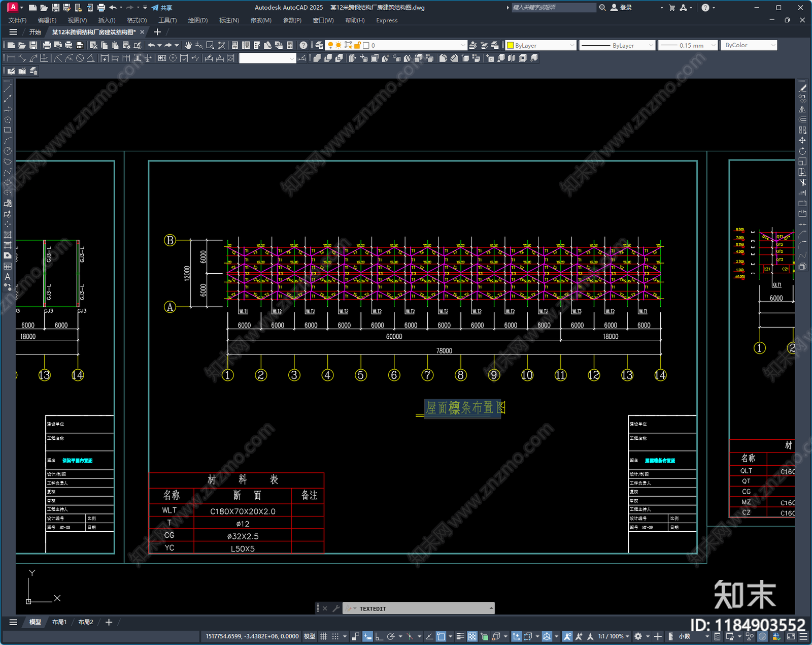The width and height of the screenshot is (812, 645).
Task: Open the 格式(O) menu
Action: [x=137, y=20]
